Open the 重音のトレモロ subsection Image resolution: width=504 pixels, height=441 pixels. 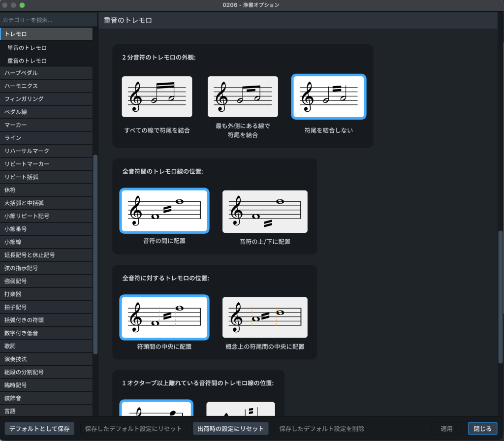point(27,61)
